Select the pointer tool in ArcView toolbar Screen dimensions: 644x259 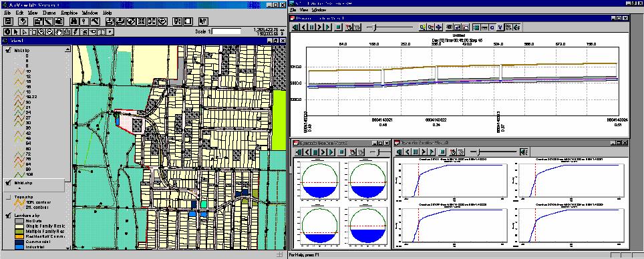tap(16, 31)
